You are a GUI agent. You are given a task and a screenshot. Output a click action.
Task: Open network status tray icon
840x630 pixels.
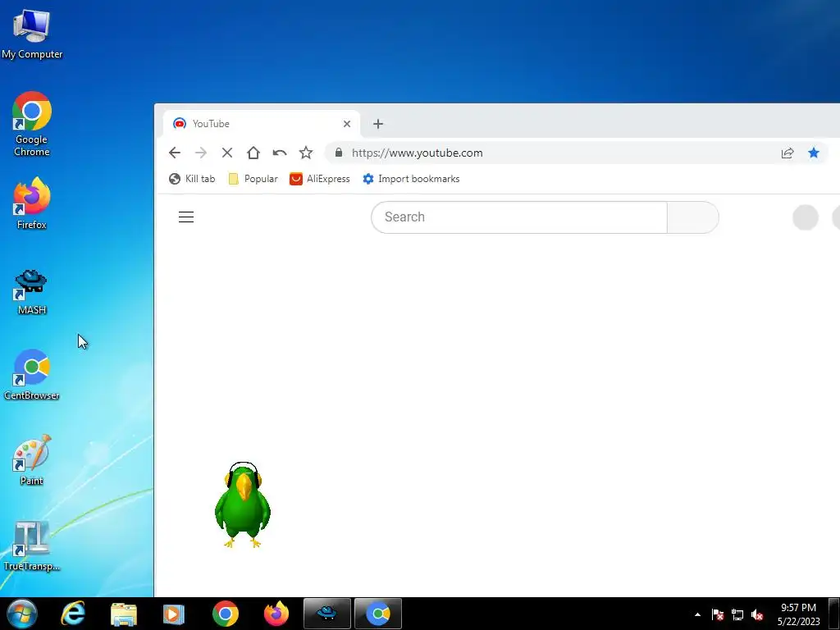(x=737, y=614)
